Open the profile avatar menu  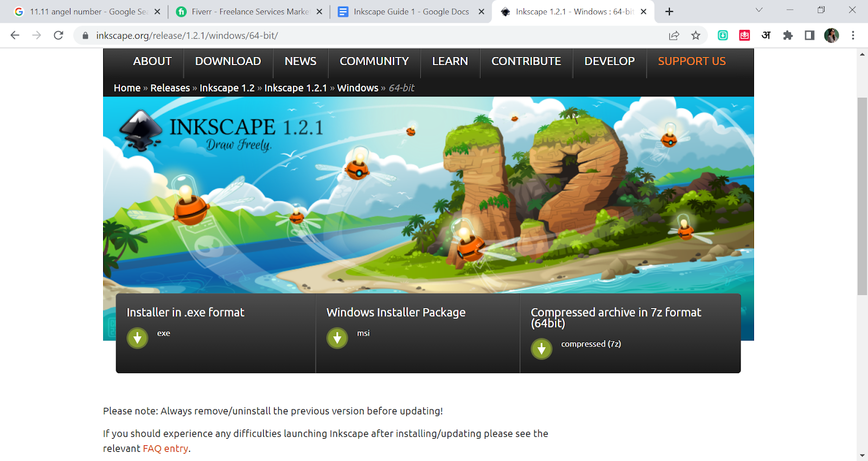[831, 35]
